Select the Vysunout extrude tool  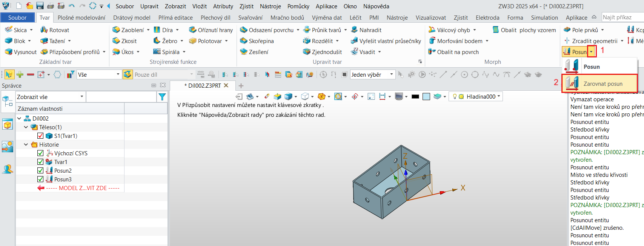point(20,52)
